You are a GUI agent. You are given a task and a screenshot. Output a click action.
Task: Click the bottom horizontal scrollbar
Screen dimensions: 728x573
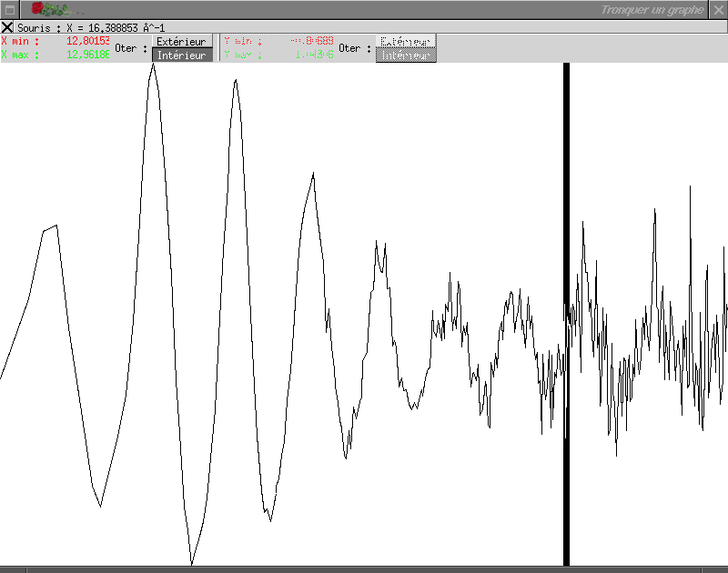click(x=364, y=569)
